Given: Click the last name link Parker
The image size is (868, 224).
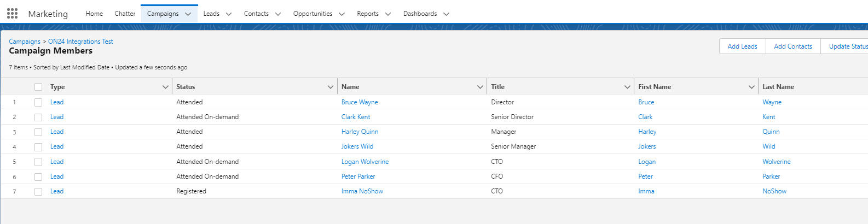Looking at the screenshot, I should tap(771, 176).
